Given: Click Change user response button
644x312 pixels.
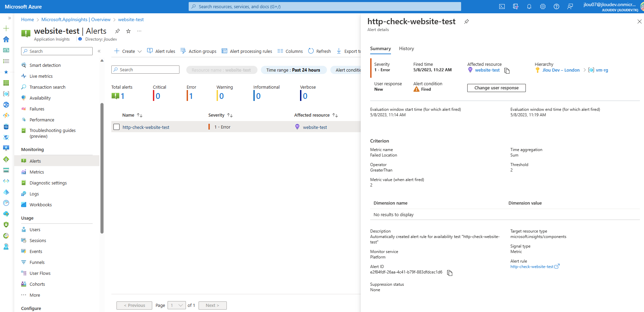Looking at the screenshot, I should click(x=496, y=88).
